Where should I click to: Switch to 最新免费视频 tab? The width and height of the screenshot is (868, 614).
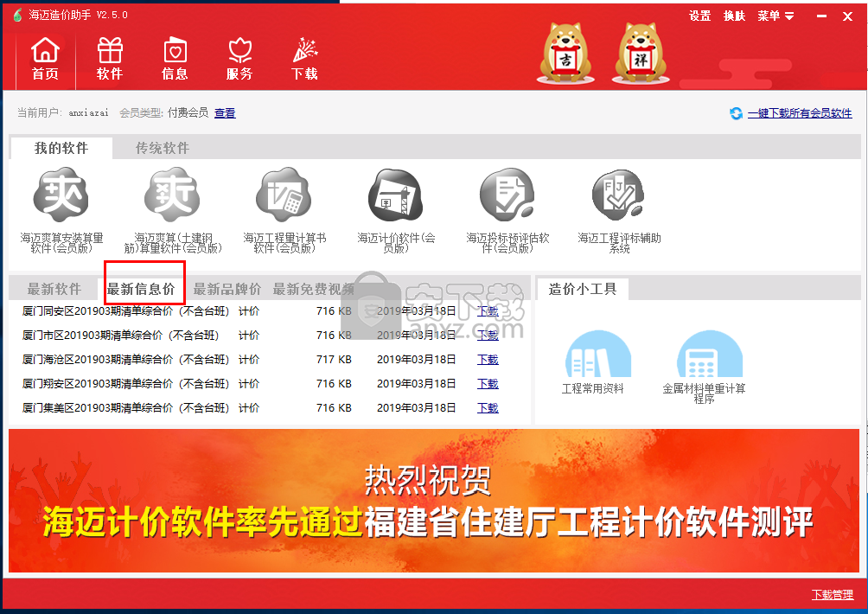tap(313, 289)
